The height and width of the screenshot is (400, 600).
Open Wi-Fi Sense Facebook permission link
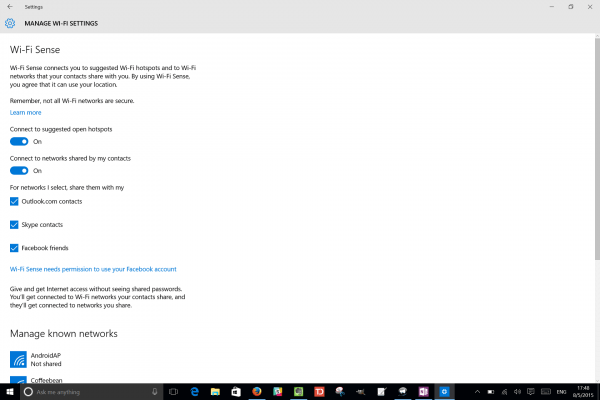tap(93, 269)
